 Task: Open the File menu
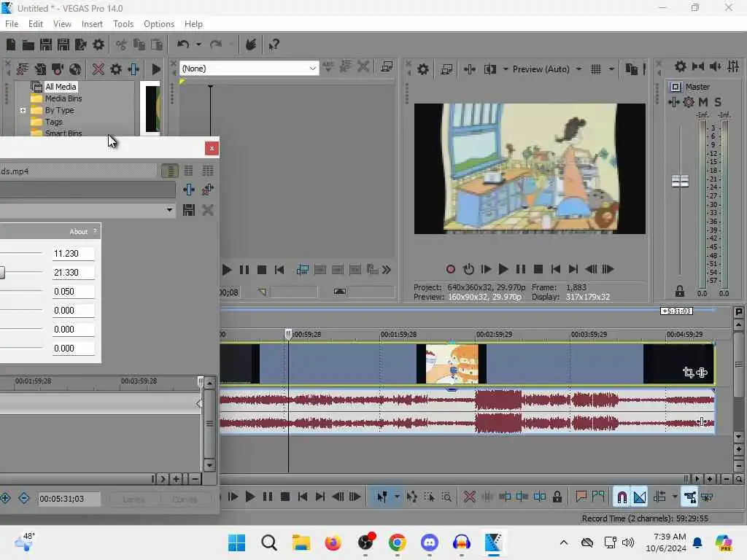coord(12,24)
